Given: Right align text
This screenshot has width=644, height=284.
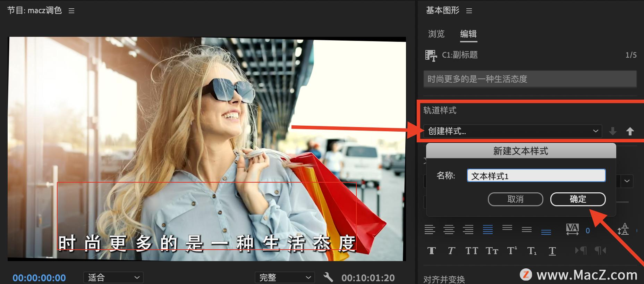Looking at the screenshot, I should [468, 229].
